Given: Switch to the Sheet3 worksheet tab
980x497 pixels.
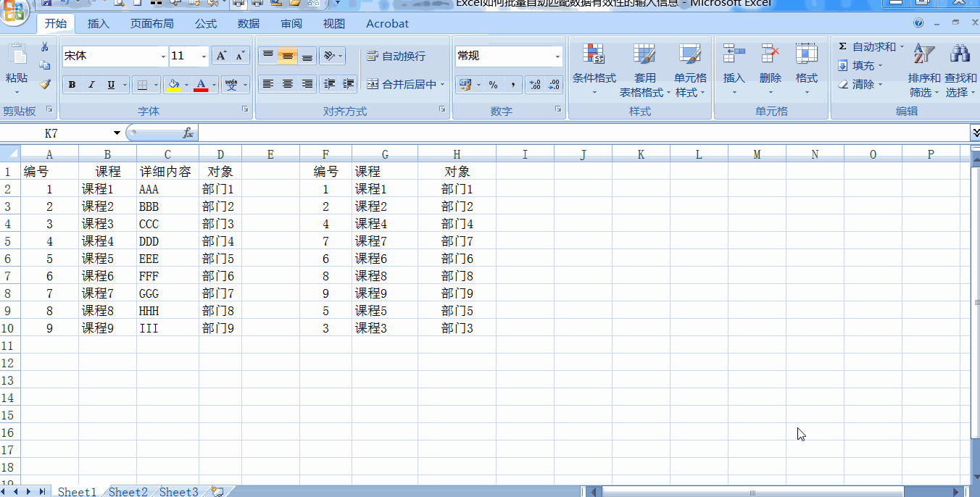Looking at the screenshot, I should pyautogui.click(x=179, y=491).
